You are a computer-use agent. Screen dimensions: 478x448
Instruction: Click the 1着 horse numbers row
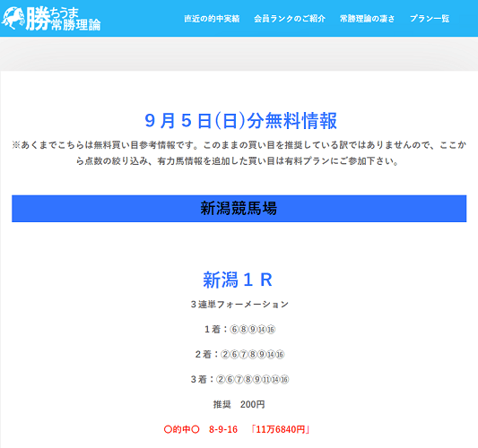tap(239, 329)
